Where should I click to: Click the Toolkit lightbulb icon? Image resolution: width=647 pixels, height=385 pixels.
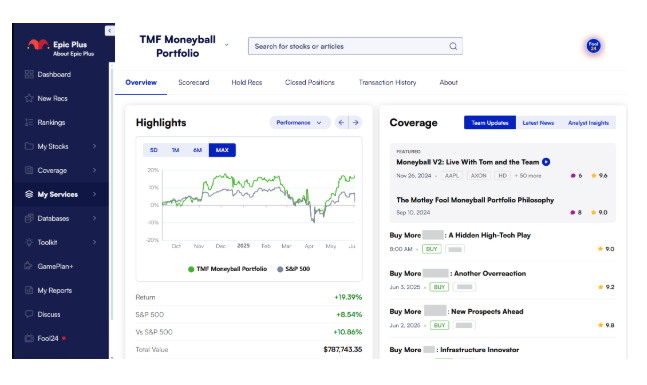(x=29, y=242)
